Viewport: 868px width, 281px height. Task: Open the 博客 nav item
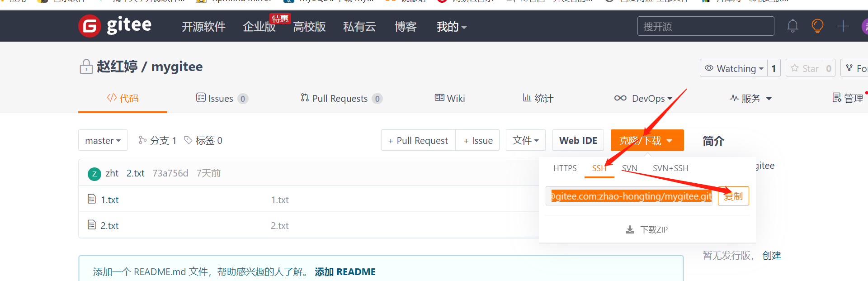tap(406, 27)
